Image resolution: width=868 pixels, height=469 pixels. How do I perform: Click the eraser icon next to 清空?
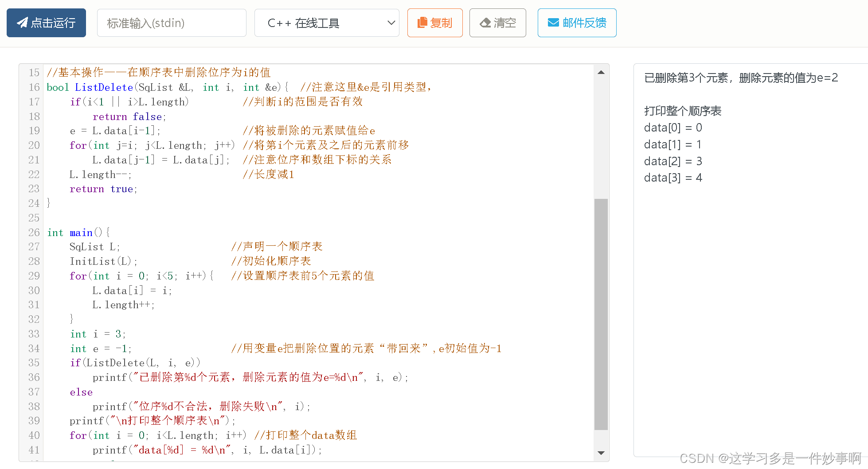tap(485, 23)
